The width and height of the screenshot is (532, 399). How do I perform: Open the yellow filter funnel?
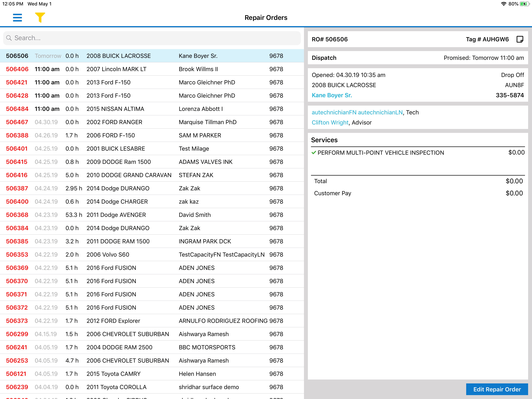(40, 18)
